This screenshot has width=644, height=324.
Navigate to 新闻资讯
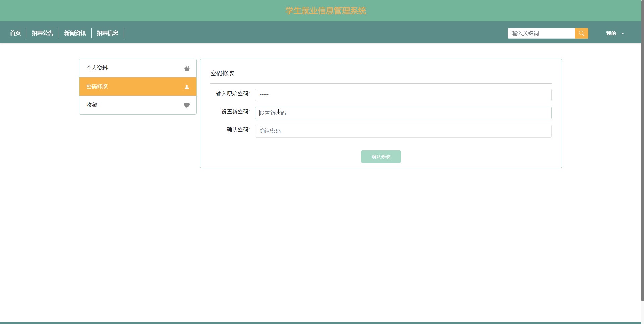point(75,33)
